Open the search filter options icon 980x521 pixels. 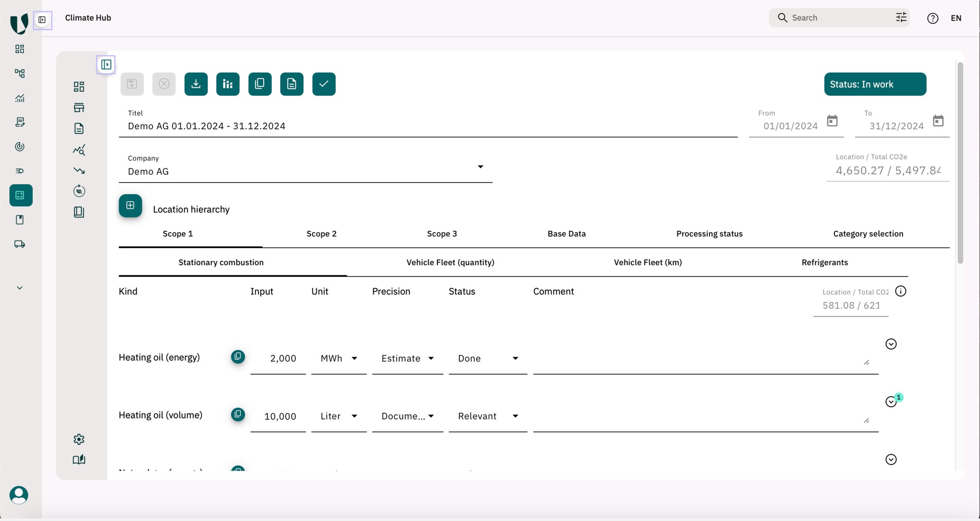(x=901, y=18)
